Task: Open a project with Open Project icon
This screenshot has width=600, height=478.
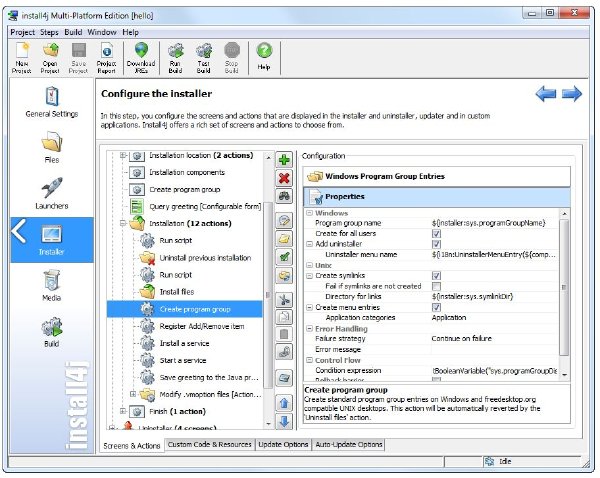Action: point(50,58)
